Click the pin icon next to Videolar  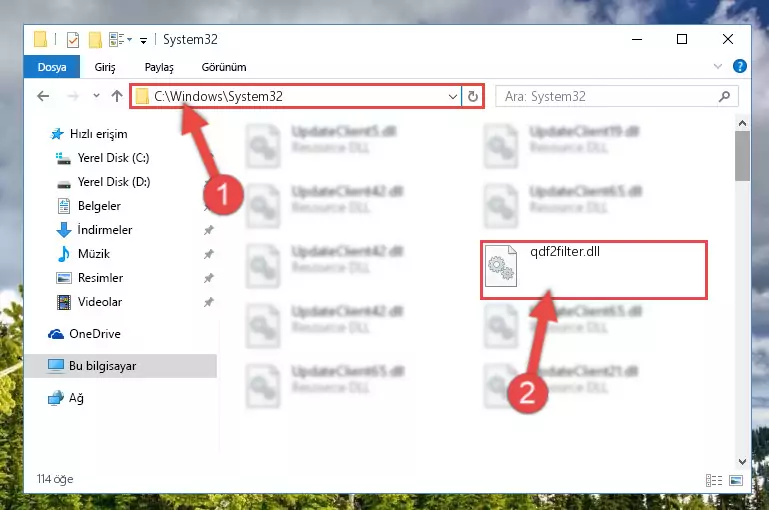(x=208, y=302)
